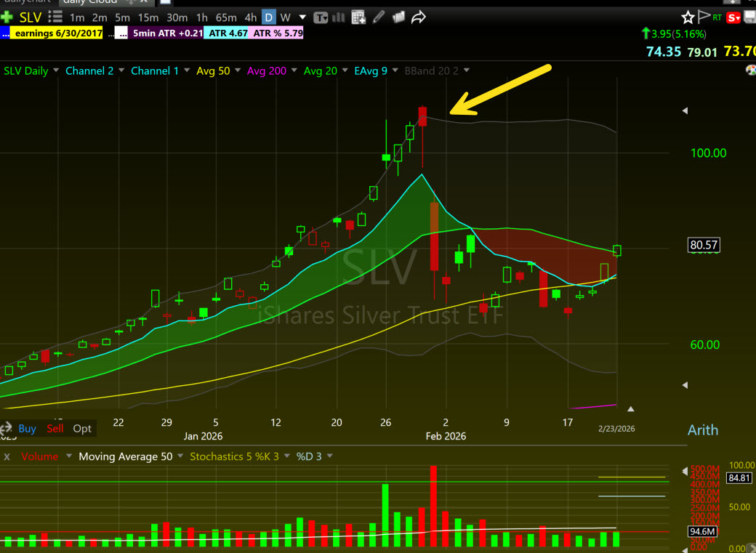Open Avg 20 indicator dropdown
Viewport: 756px width, 553px height.
click(x=345, y=70)
